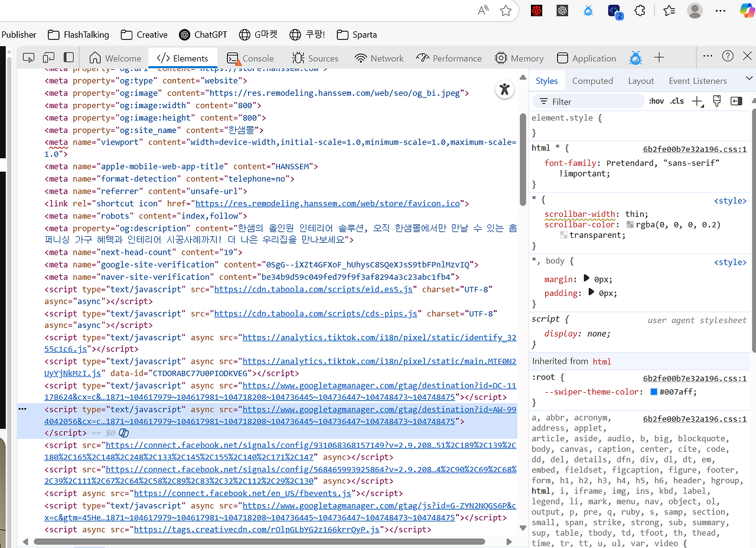Screen dimensions: 756x548
Task: Click the transparent color swatch
Action: (563, 235)
